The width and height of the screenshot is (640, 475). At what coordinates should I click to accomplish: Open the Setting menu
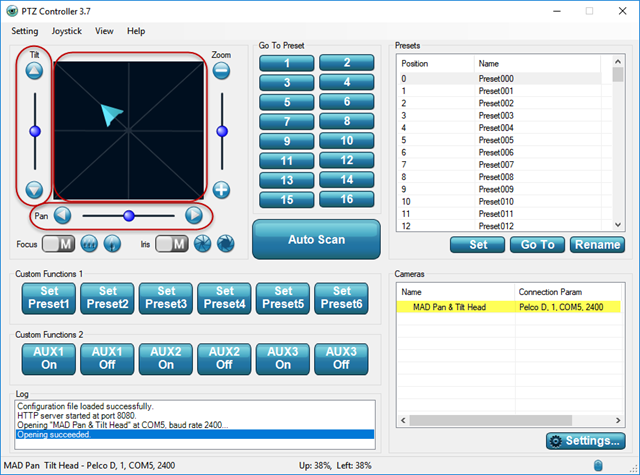pyautogui.click(x=24, y=31)
